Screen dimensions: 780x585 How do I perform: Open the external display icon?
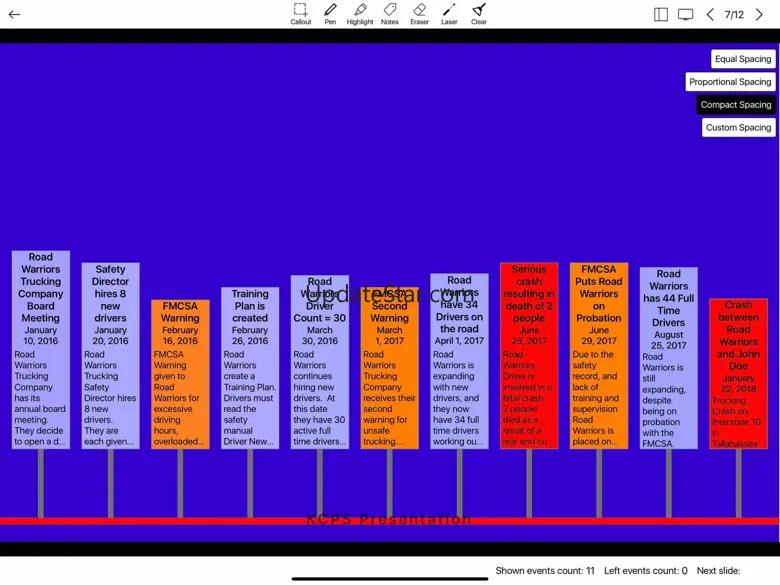click(685, 14)
